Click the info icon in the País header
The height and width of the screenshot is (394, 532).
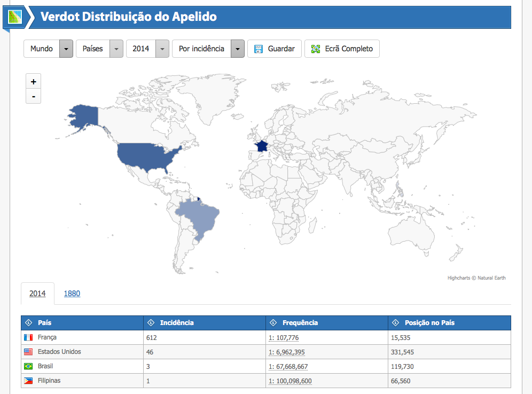pyautogui.click(x=29, y=323)
